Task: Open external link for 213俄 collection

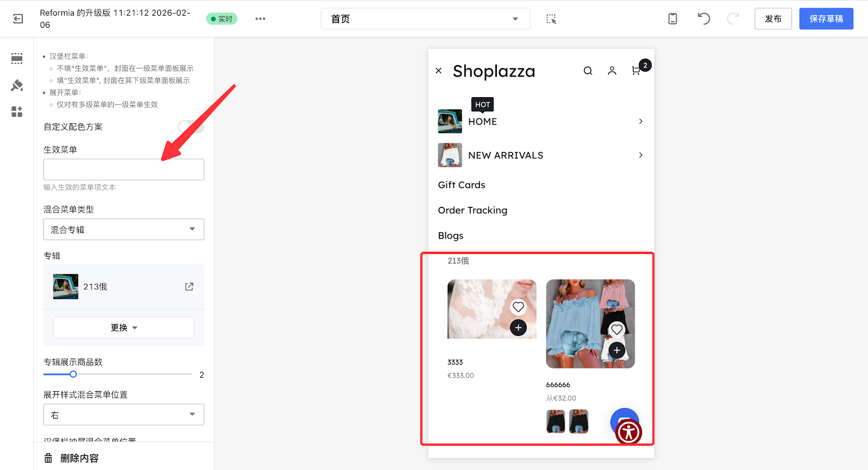Action: pyautogui.click(x=189, y=287)
